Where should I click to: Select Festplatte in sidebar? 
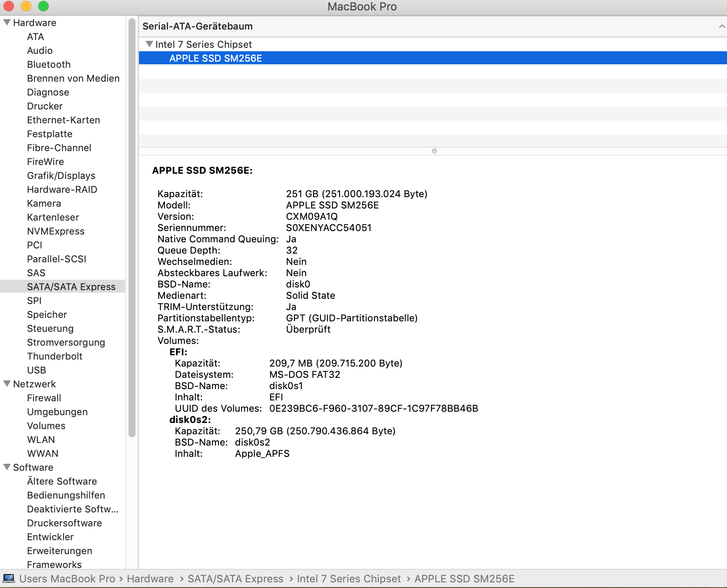coord(50,134)
